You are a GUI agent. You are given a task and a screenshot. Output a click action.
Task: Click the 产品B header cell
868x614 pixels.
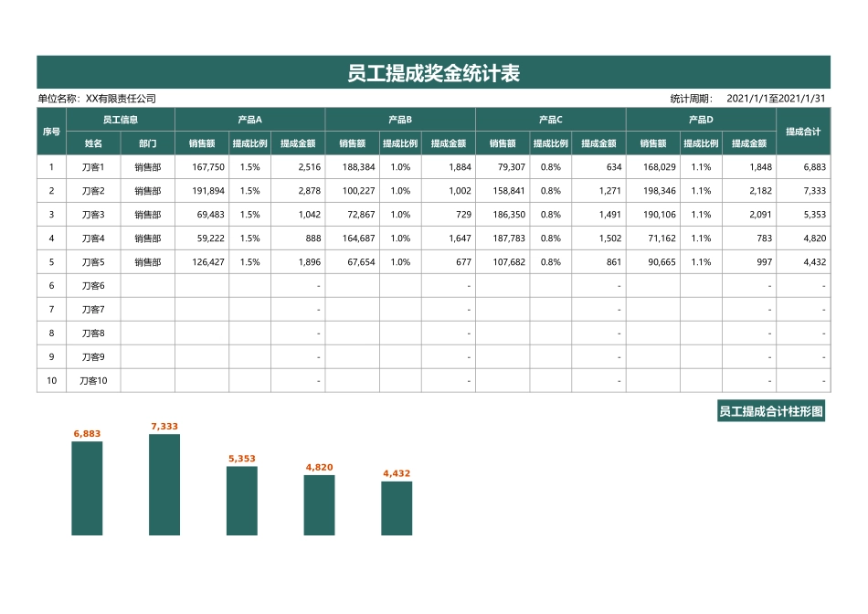[x=399, y=119]
